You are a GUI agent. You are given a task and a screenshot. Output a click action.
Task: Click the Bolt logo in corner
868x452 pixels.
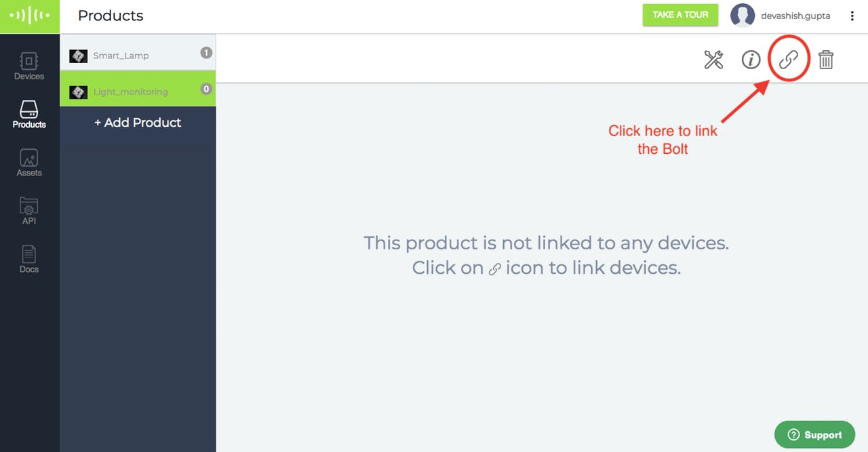click(30, 16)
